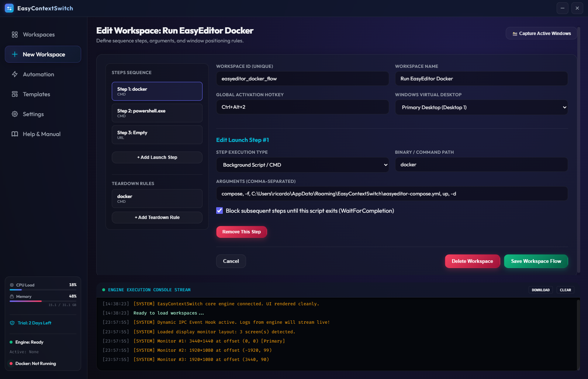Click the Templates layout icon
The image size is (588, 379).
click(x=15, y=94)
